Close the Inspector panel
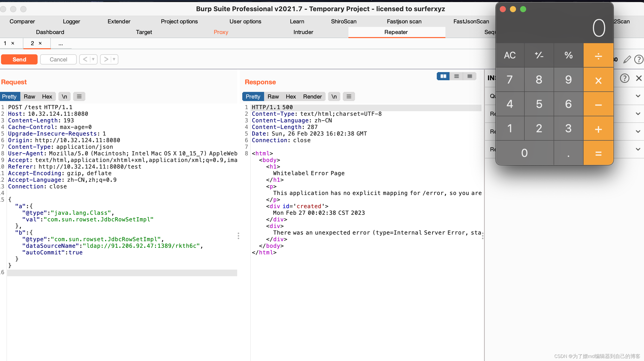The height and width of the screenshot is (361, 644). click(639, 78)
